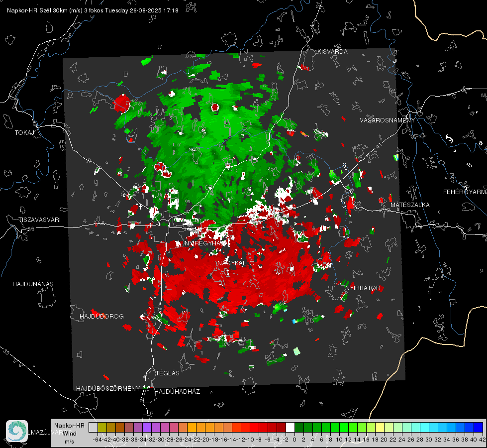
Task: Click the 'Napkor-HR' legend title
Action: pyautogui.click(x=69, y=426)
